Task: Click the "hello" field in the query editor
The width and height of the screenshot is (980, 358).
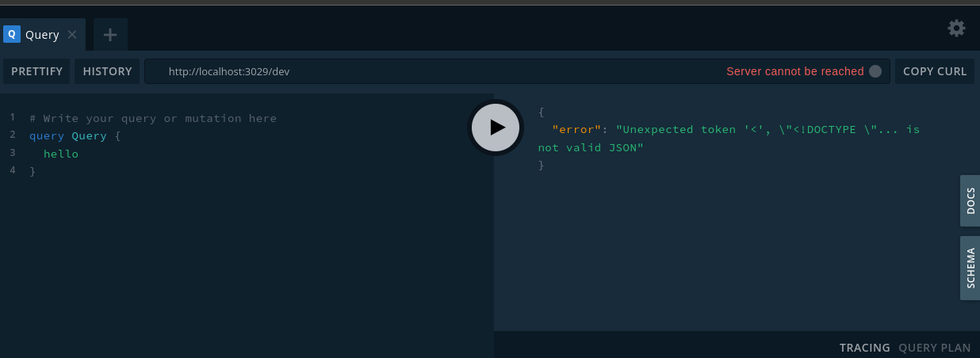Action: coord(61,154)
